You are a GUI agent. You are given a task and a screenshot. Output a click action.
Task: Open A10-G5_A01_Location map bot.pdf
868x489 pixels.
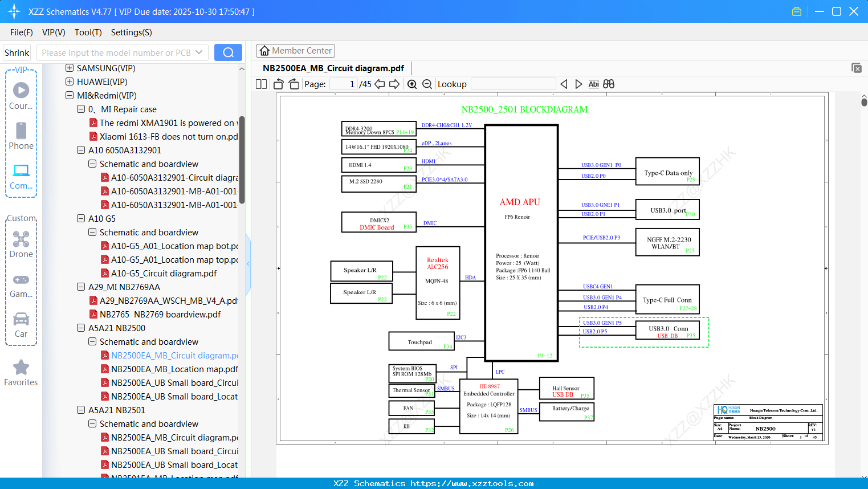coord(175,246)
